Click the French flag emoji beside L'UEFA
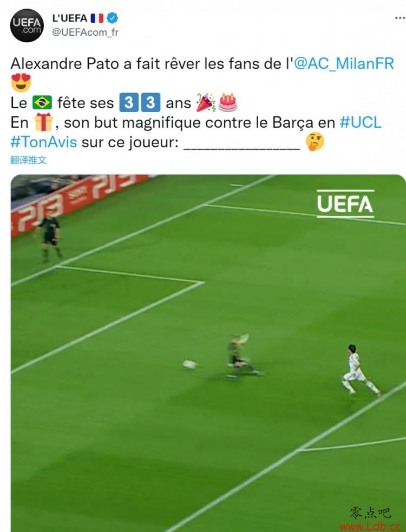Viewport: 406px width, 532px height. click(x=97, y=18)
